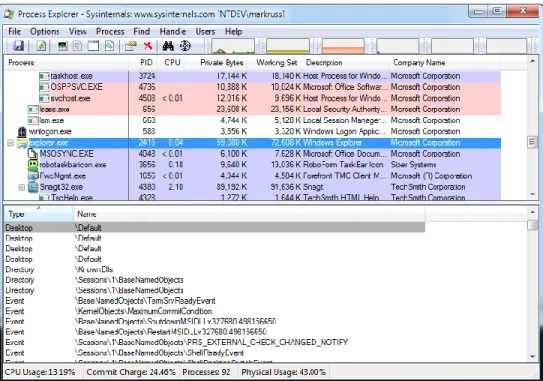Click the lsass.exe process icon
543x381 pixels.
point(33,110)
